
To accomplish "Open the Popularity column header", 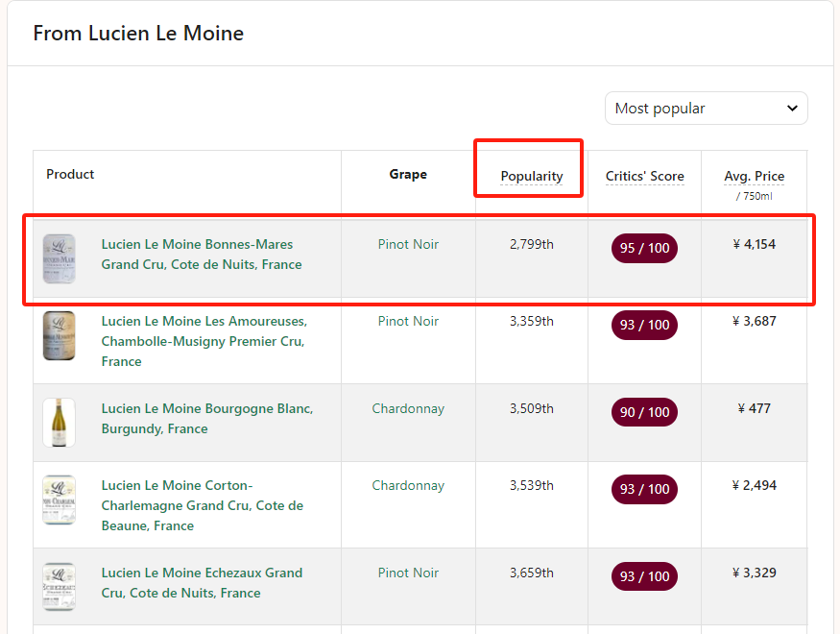I will (532, 176).
